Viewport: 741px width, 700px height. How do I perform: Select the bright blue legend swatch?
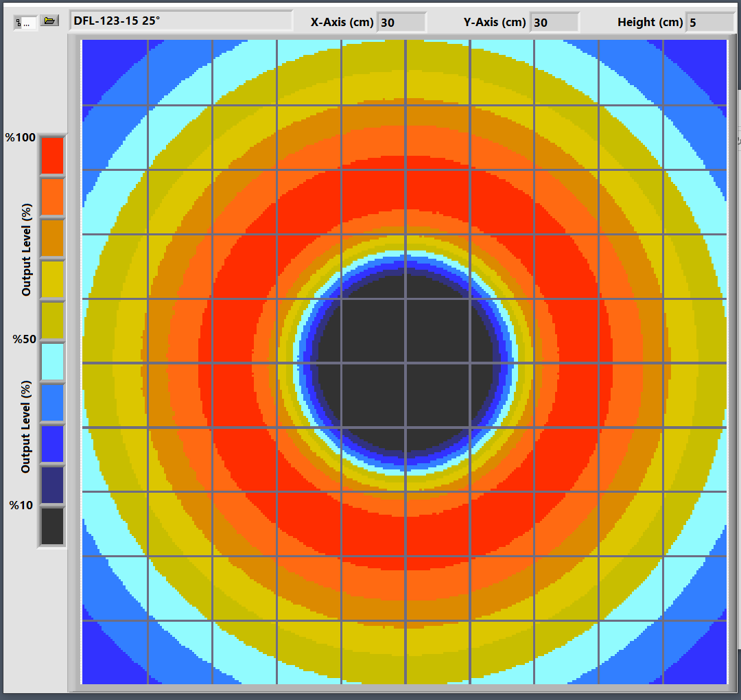point(51,444)
